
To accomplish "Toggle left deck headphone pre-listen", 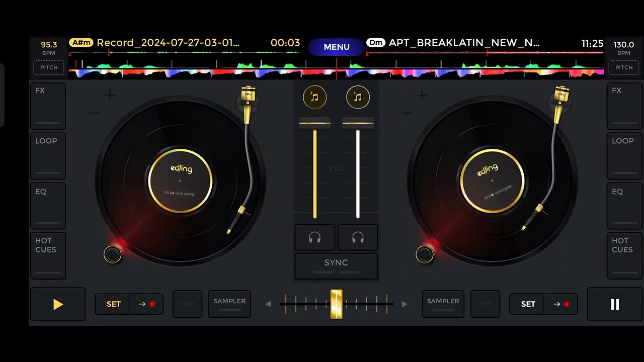I will [315, 237].
